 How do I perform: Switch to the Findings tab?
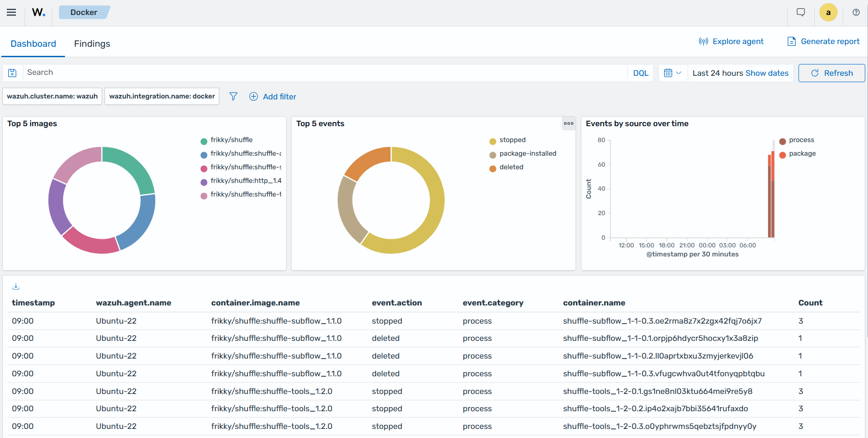point(92,44)
